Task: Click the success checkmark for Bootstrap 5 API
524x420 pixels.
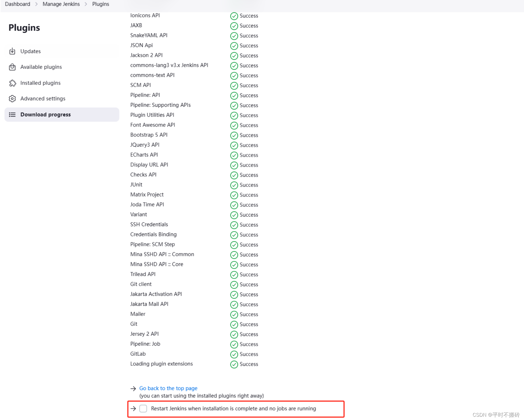Action: [x=234, y=135]
